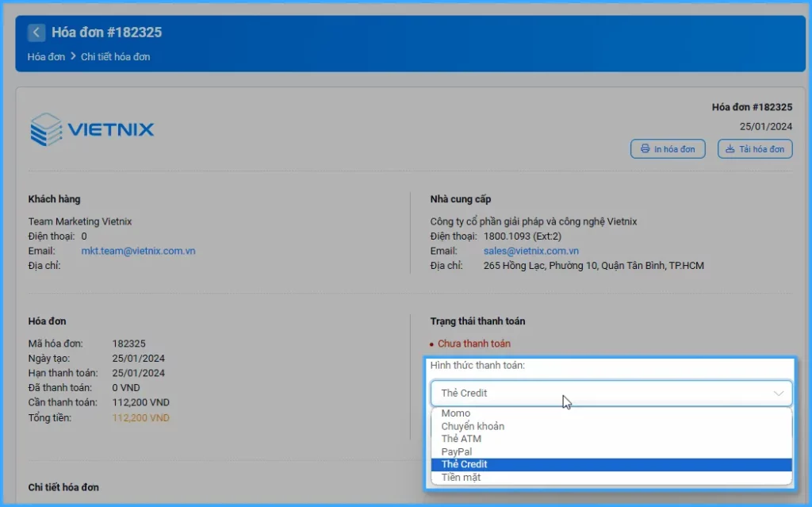Click the Vietnix logo
Viewport: 812px width, 507px height.
coord(92,129)
